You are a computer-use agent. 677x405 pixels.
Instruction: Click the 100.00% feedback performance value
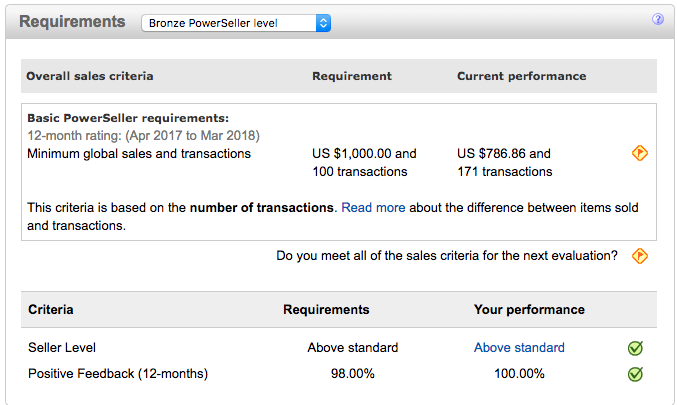(519, 374)
